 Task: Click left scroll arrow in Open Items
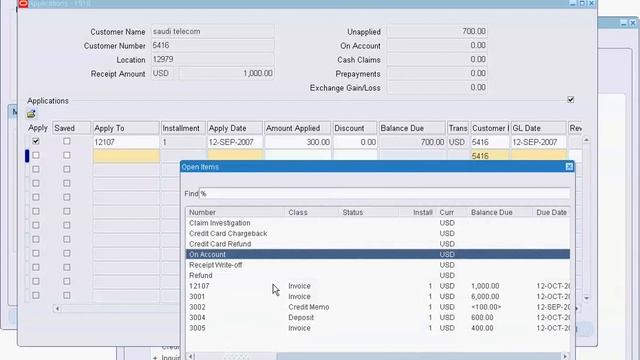pos(191,356)
